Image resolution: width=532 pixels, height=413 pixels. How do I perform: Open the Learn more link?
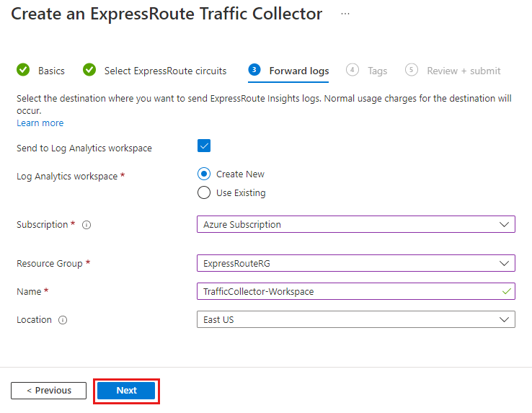pos(40,123)
